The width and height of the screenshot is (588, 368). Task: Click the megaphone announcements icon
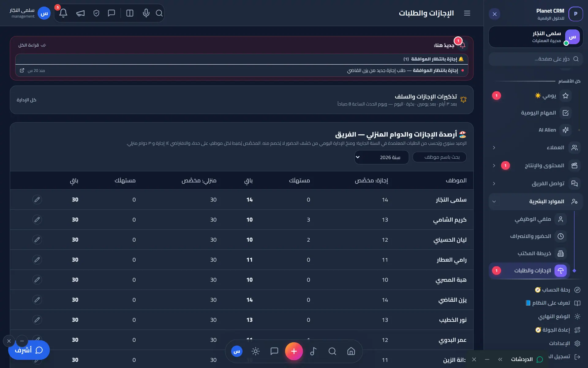[80, 13]
